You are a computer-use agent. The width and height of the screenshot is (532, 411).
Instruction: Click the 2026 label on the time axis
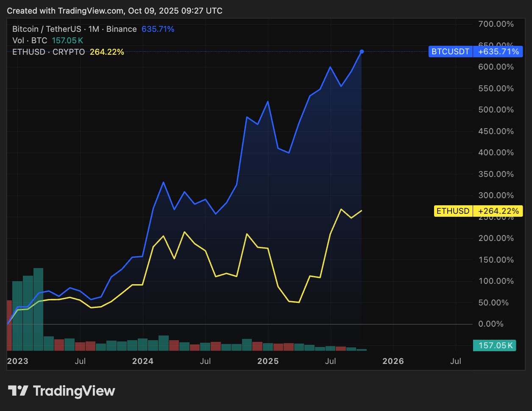(x=393, y=361)
